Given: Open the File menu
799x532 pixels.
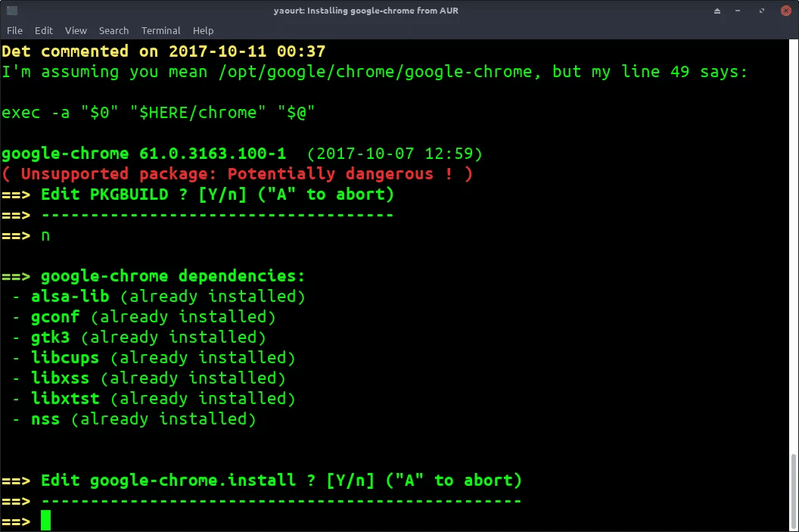Looking at the screenshot, I should pos(14,30).
